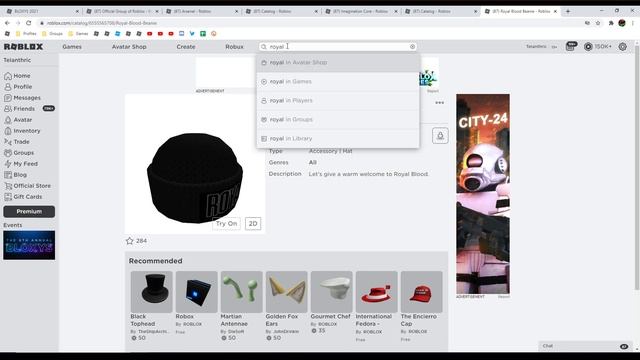The width and height of the screenshot is (640, 360).
Task: Open the Robux navigation menu
Action: click(234, 47)
